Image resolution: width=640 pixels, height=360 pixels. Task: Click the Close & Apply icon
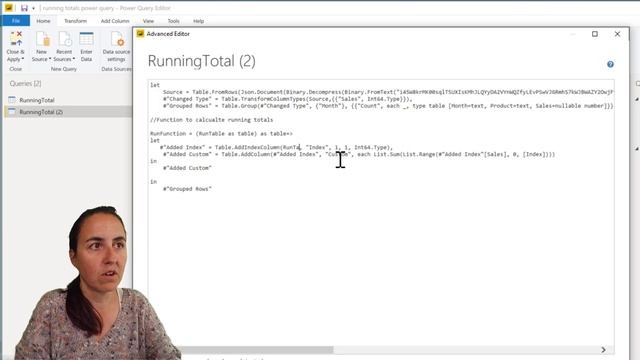(x=16, y=39)
